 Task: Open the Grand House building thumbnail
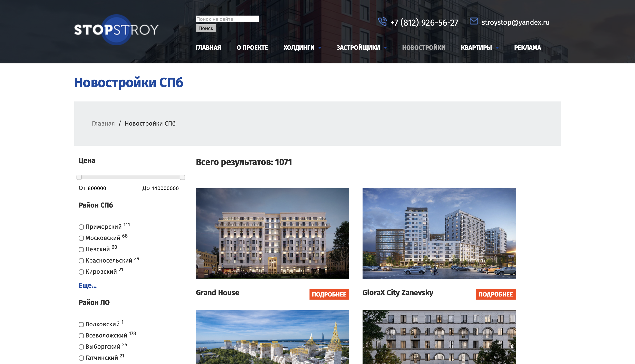click(x=272, y=234)
